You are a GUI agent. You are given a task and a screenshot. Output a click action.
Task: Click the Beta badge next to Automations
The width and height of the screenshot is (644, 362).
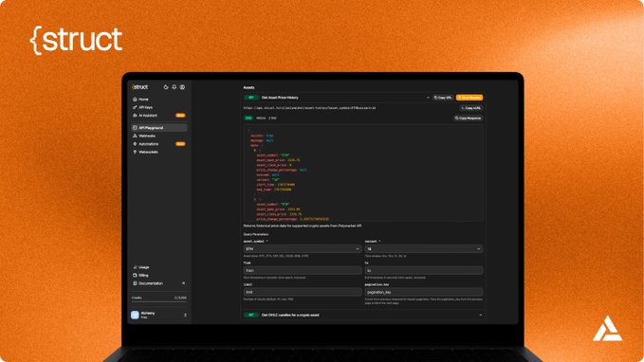pyautogui.click(x=180, y=144)
